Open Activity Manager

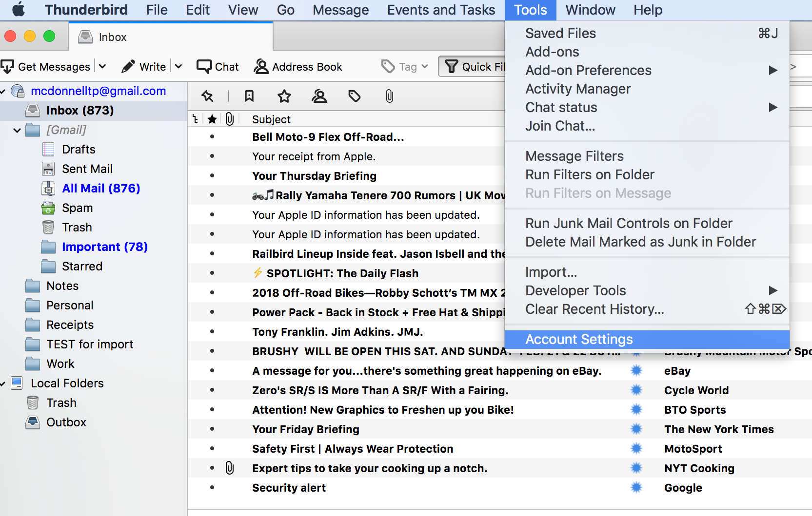click(647, 89)
